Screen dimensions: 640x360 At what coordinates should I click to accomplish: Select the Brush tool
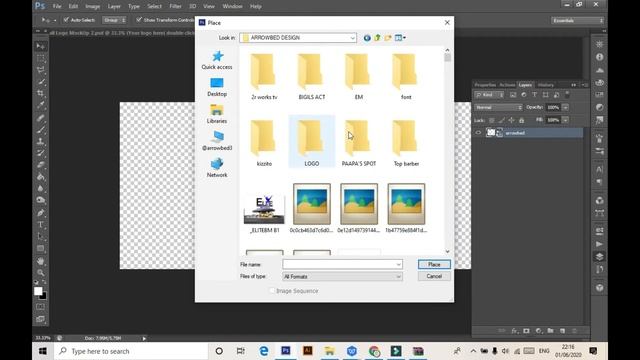(40, 130)
